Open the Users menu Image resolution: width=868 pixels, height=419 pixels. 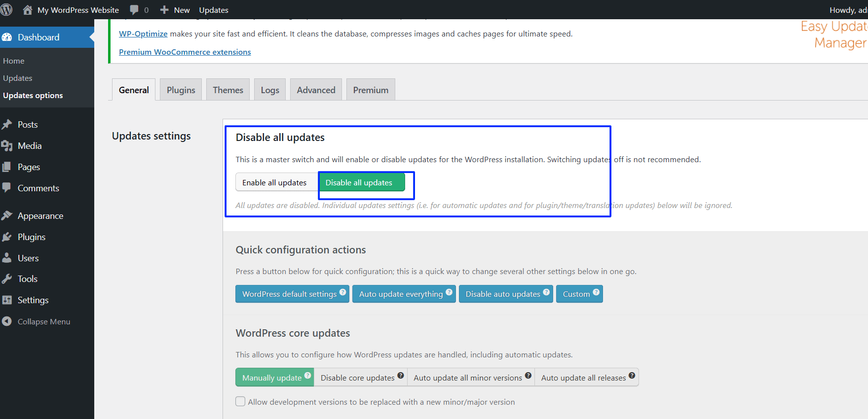pos(47,258)
